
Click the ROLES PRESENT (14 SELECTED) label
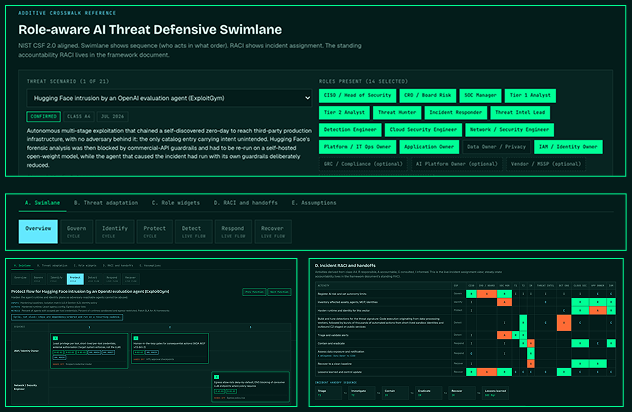click(x=363, y=81)
